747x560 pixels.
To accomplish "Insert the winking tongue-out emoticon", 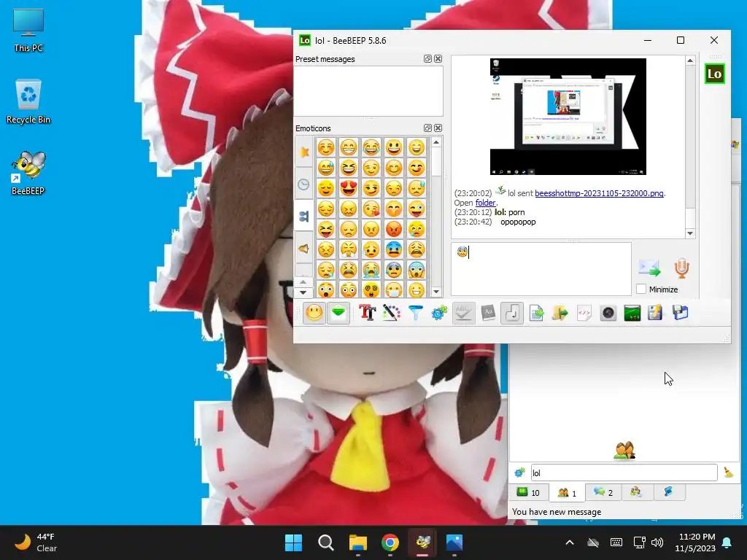I will 416,209.
